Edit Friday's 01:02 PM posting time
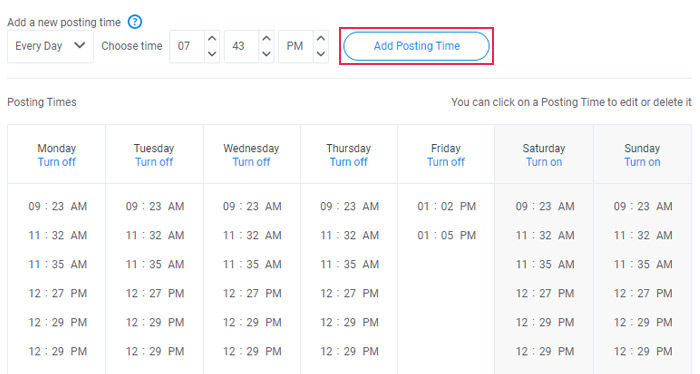700x374 pixels. click(446, 207)
